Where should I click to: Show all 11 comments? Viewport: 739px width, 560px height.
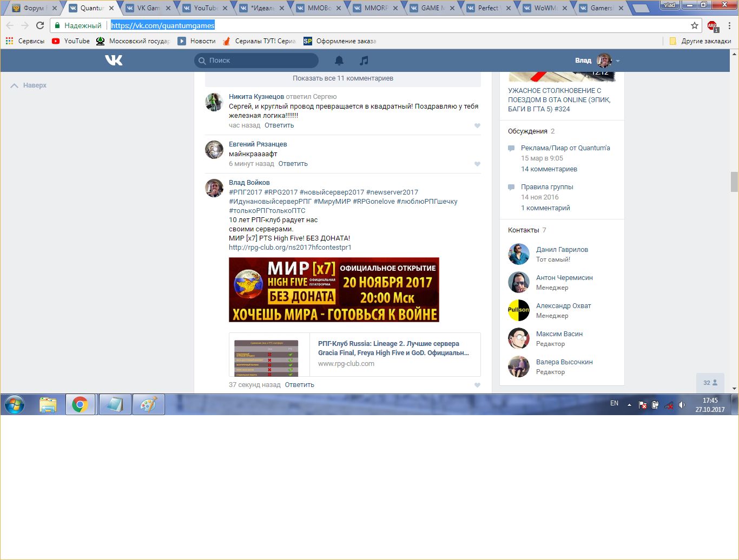(x=343, y=78)
